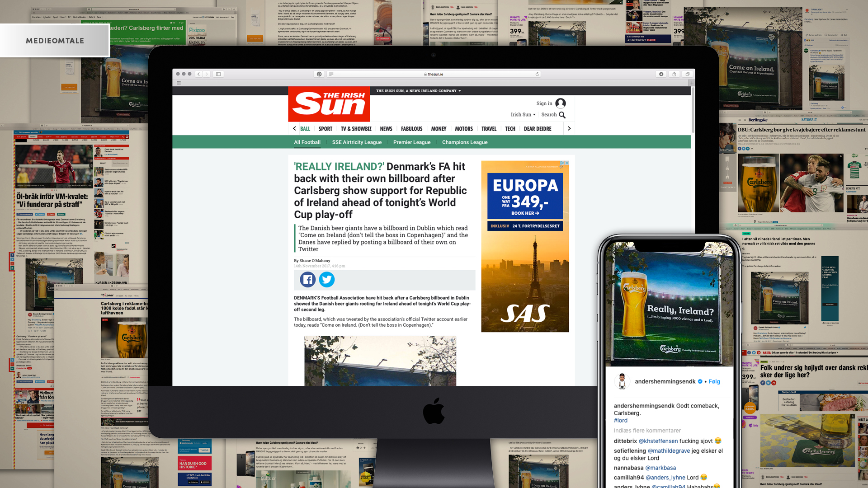Open Safari downloads icon
Viewport: 868px width, 488px height.
661,74
